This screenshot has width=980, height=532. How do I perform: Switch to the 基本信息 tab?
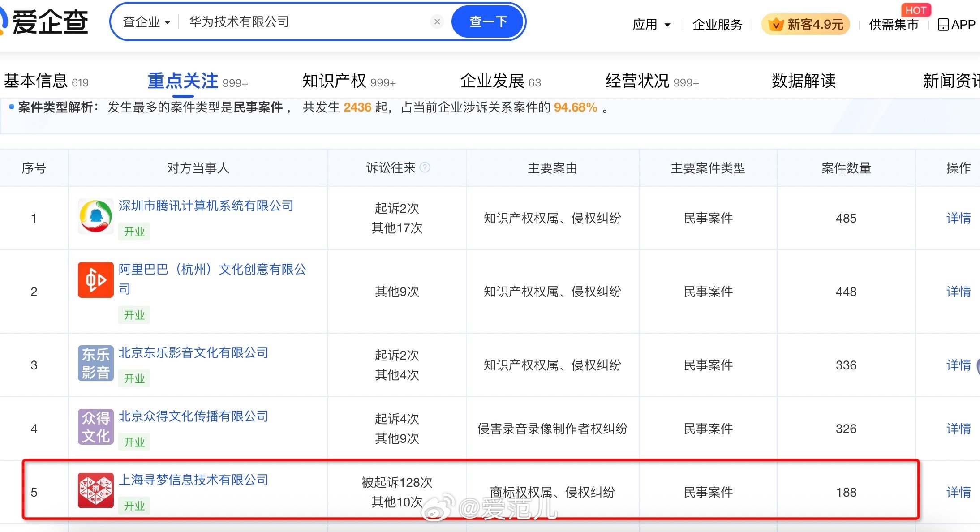46,81
